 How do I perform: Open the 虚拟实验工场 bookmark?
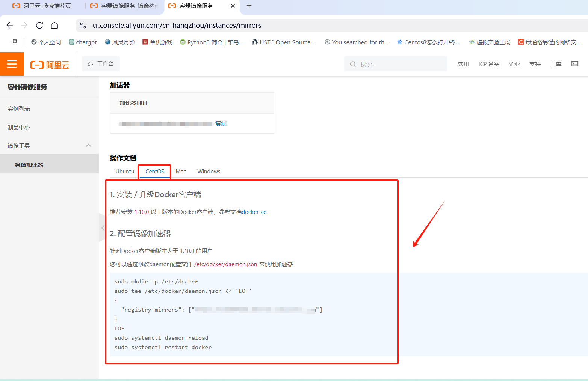[490, 42]
